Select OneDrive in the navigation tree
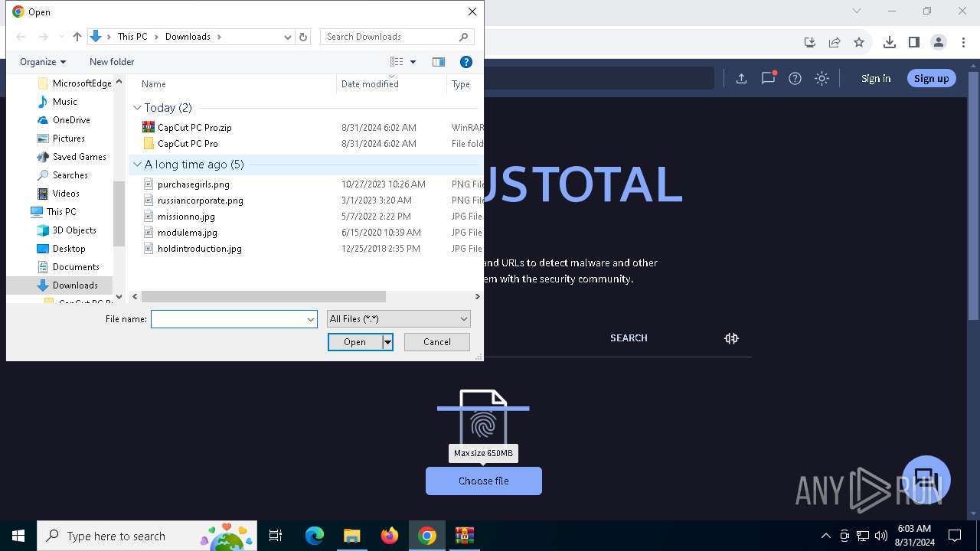Viewport: 980px width, 551px height. [71, 120]
